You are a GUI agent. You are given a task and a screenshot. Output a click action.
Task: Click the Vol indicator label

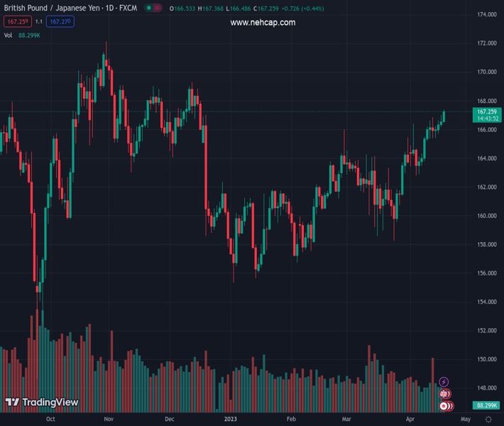tap(9, 35)
